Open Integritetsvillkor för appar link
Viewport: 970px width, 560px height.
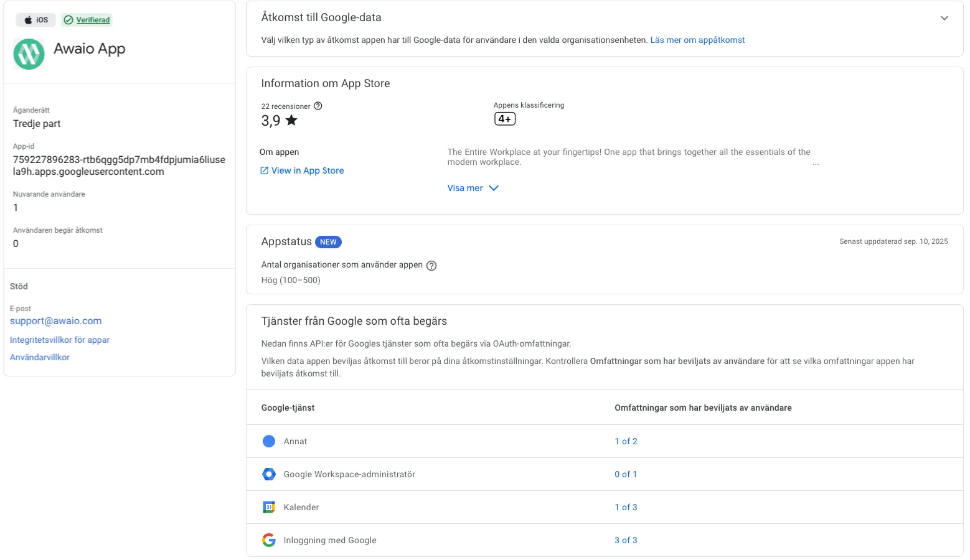point(60,340)
